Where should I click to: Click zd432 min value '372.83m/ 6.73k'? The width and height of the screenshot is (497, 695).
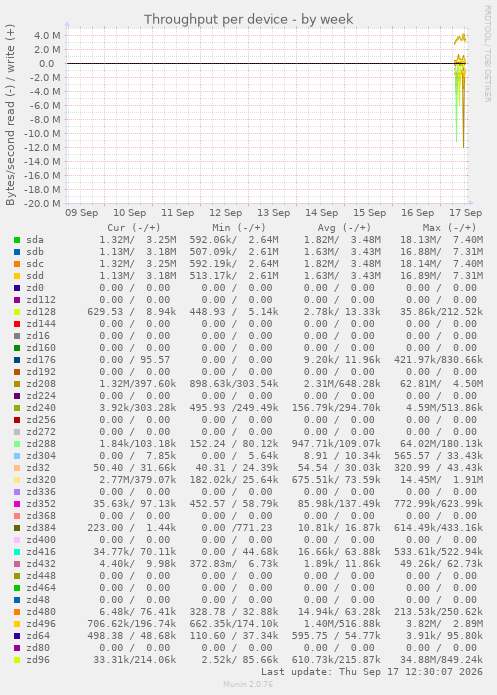tap(234, 564)
